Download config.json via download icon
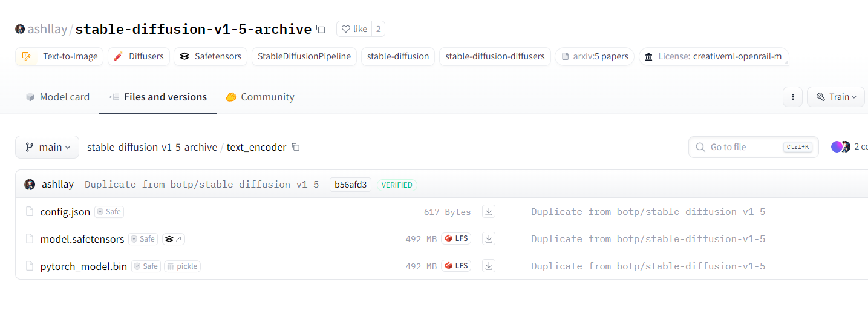868x319 pixels. click(489, 212)
